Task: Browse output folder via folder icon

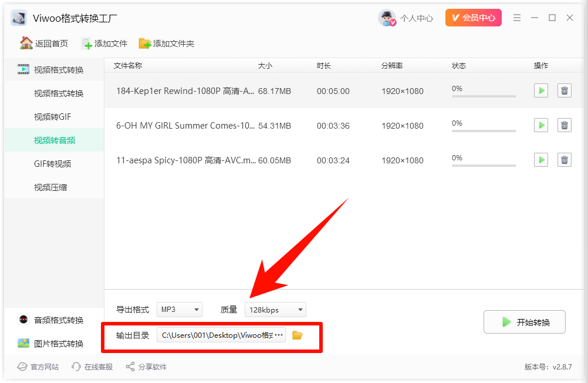Action: pos(298,335)
